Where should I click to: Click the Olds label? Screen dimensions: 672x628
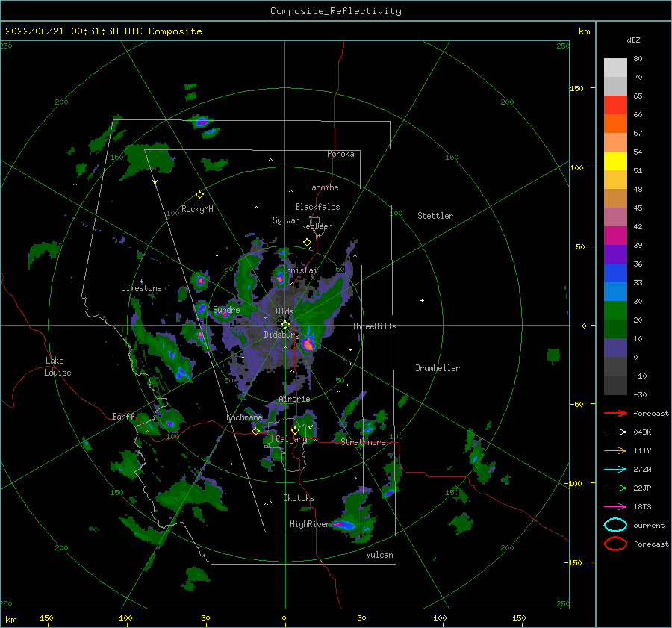click(284, 311)
